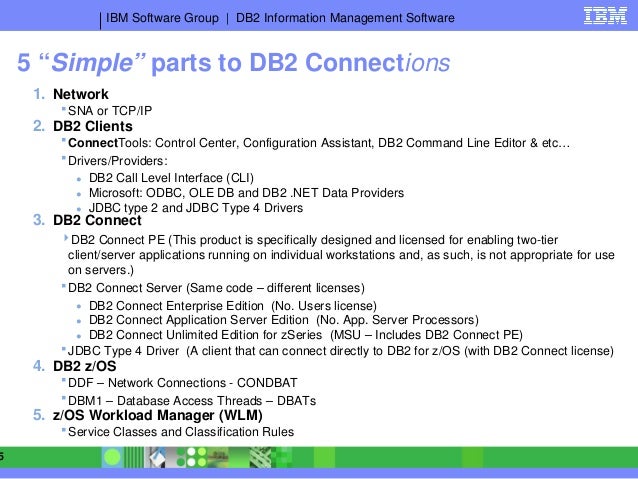Click 'DB2 Connect Server (Same code – different licenses)'

pos(216,288)
